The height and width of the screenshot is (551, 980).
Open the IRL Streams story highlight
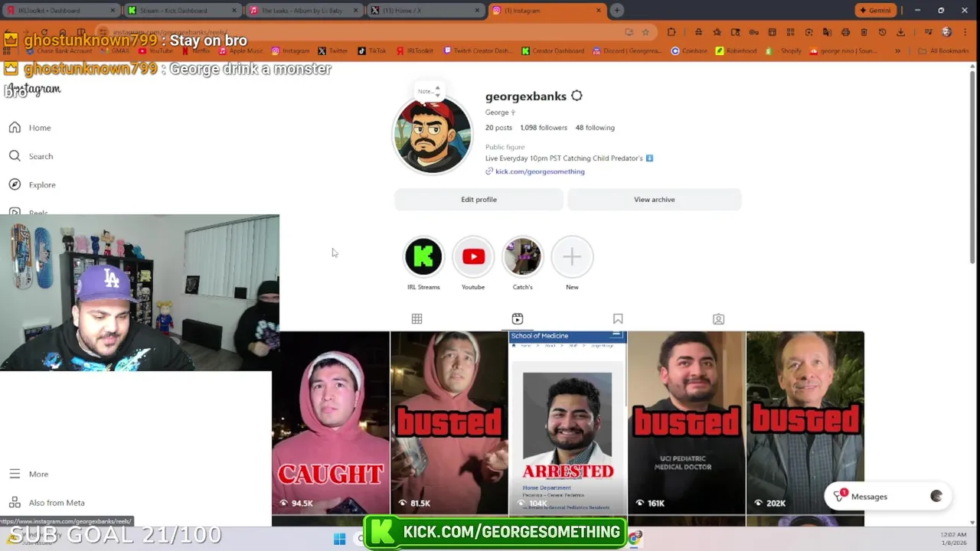(423, 264)
